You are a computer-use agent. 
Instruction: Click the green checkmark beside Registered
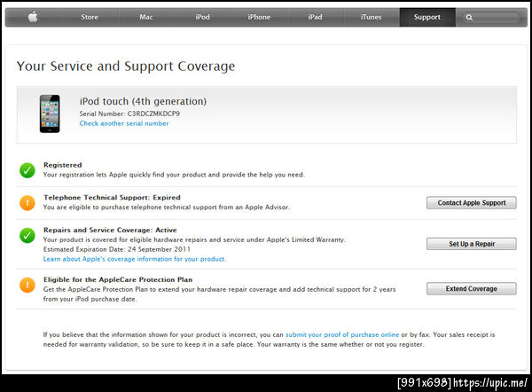pyautogui.click(x=27, y=170)
